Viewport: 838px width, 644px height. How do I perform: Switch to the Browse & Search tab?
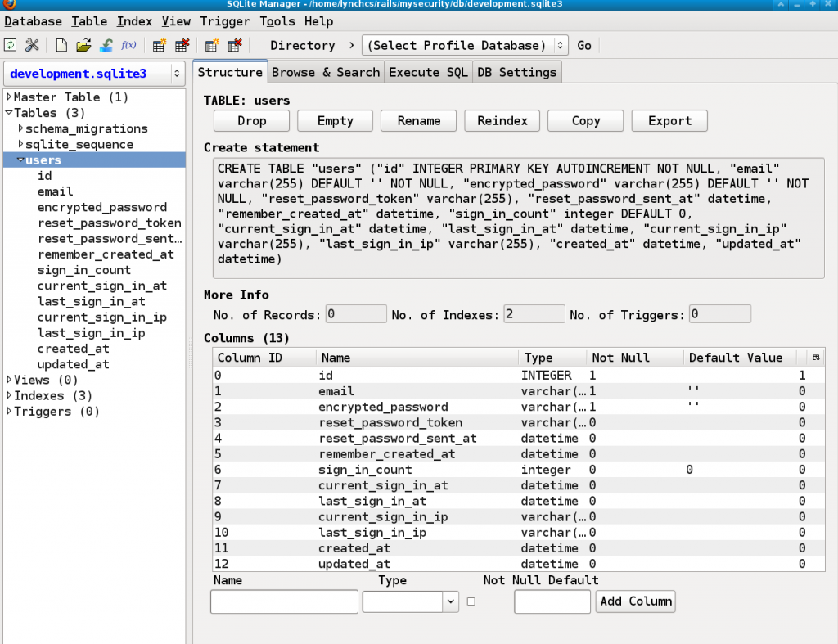326,72
